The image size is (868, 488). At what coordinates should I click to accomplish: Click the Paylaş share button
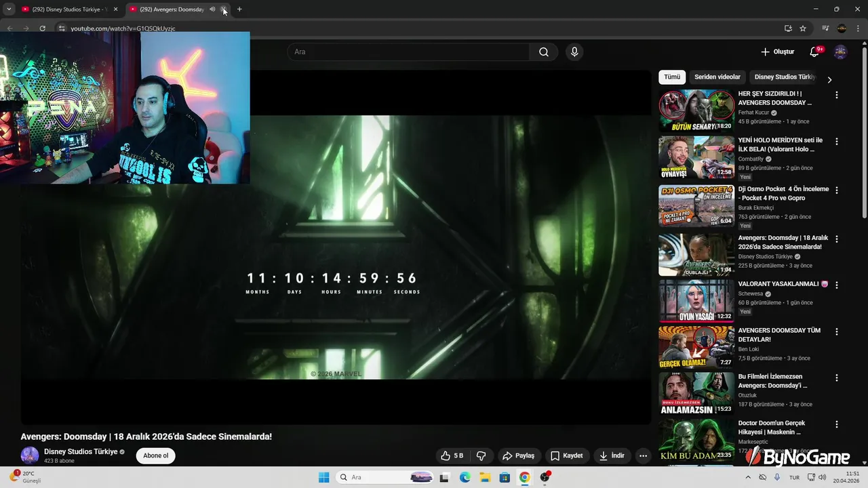tap(518, 456)
